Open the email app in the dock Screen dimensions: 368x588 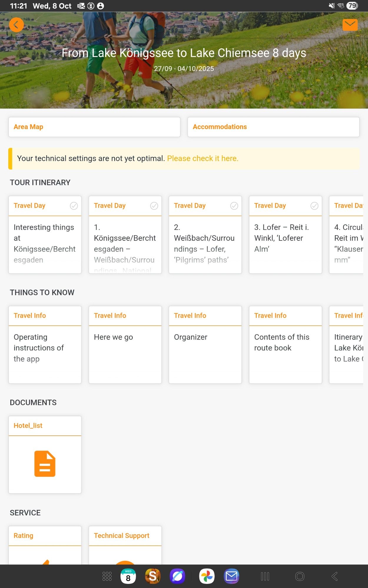231,576
